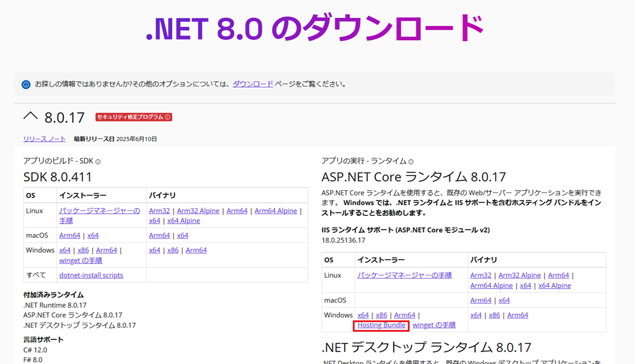
Task: Click info icon next to アプリのビルド - SDK
Action: [x=98, y=161]
